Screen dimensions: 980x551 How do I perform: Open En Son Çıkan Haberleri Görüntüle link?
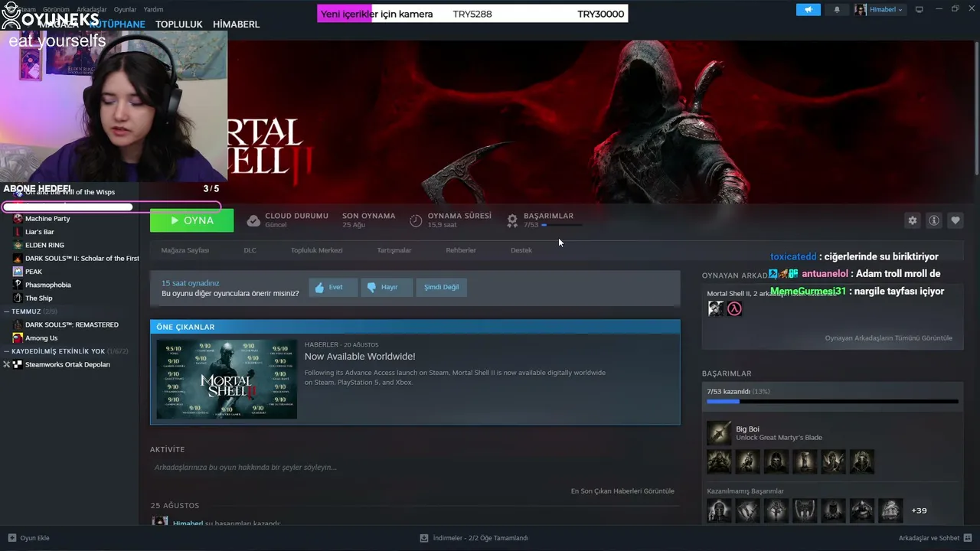[622, 491]
